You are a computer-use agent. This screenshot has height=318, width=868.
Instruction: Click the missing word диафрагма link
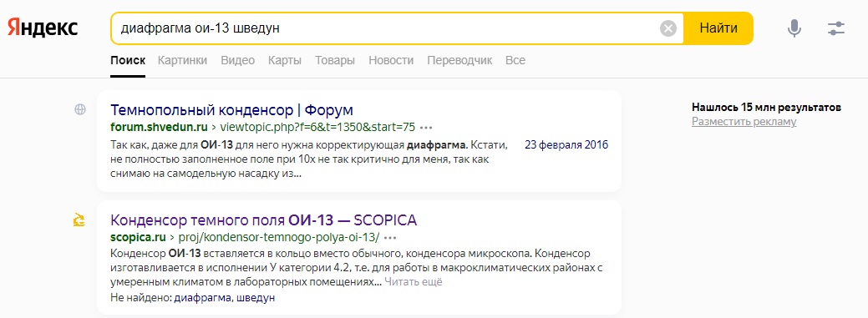[x=203, y=298]
